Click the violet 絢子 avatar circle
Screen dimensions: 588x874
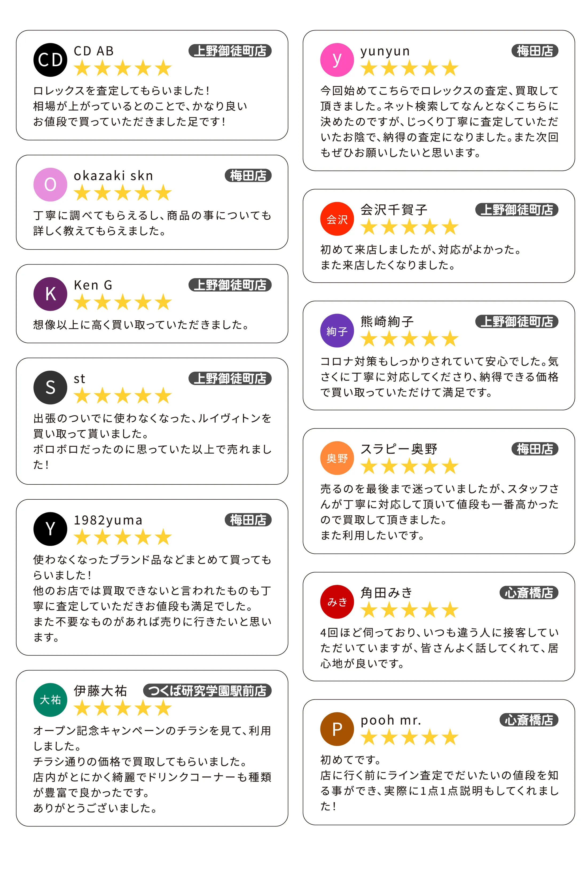point(337,331)
